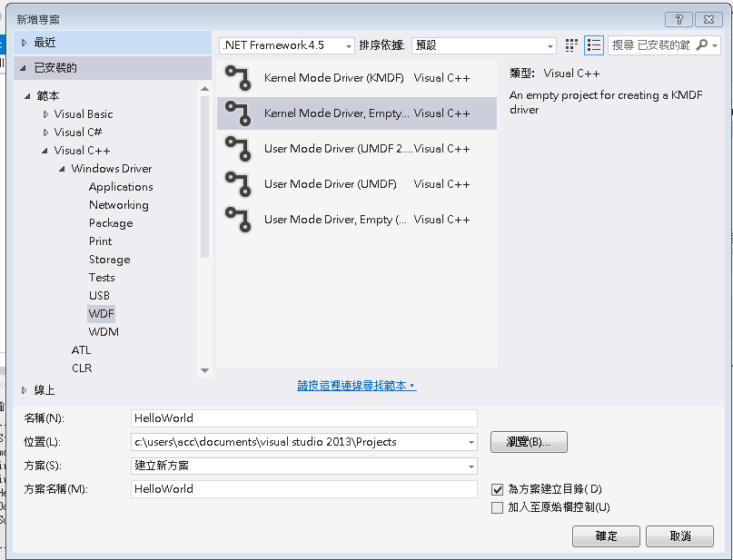Image resolution: width=733 pixels, height=560 pixels.
Task: Click Visual Basic tree label
Action: coord(84,114)
